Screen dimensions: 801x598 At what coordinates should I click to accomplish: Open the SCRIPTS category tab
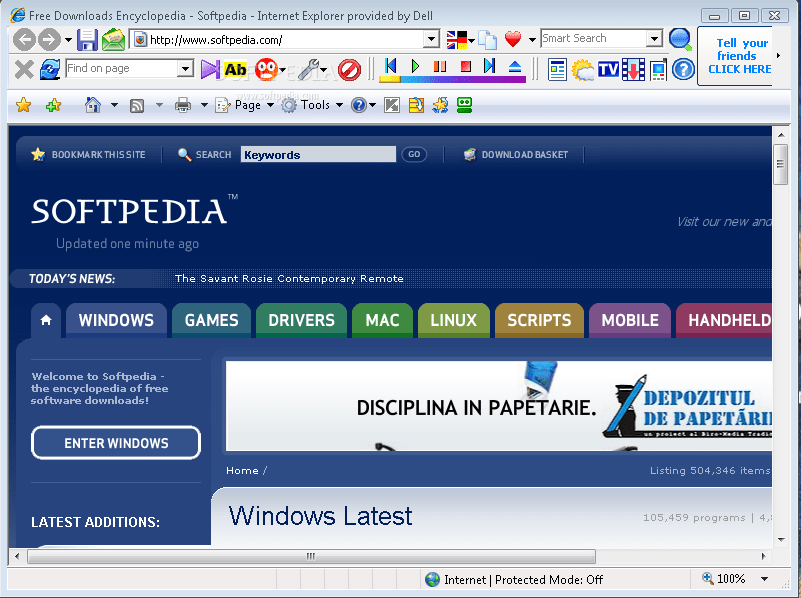tap(539, 320)
